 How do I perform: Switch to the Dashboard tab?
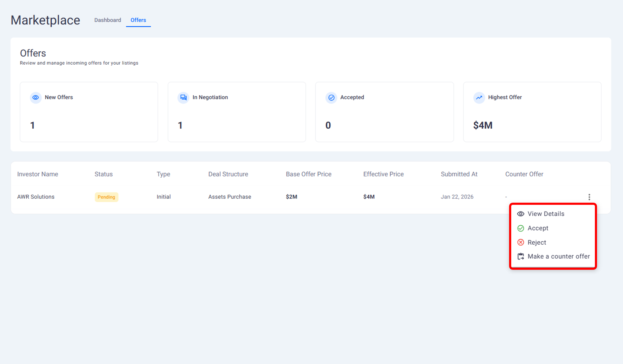pyautogui.click(x=108, y=20)
